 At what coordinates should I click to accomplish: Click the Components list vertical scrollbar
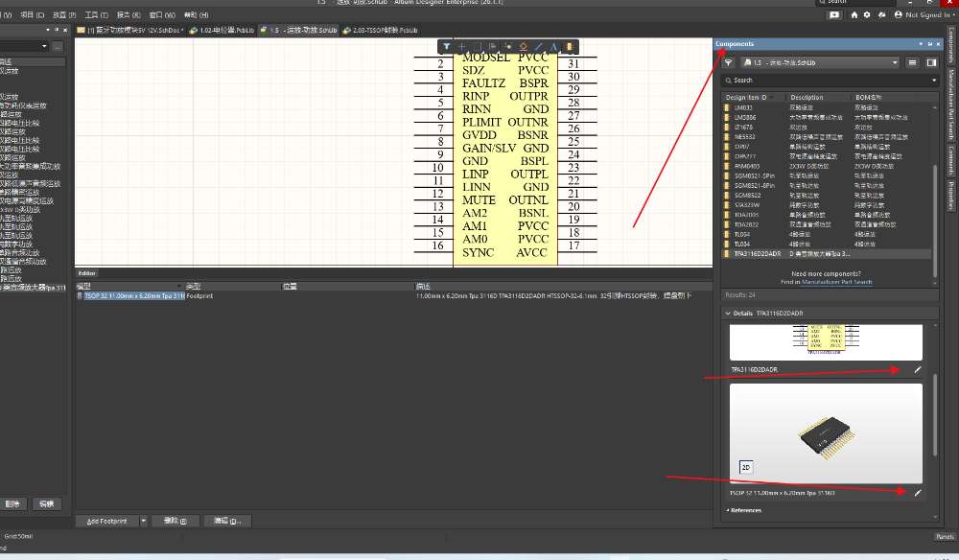click(934, 221)
